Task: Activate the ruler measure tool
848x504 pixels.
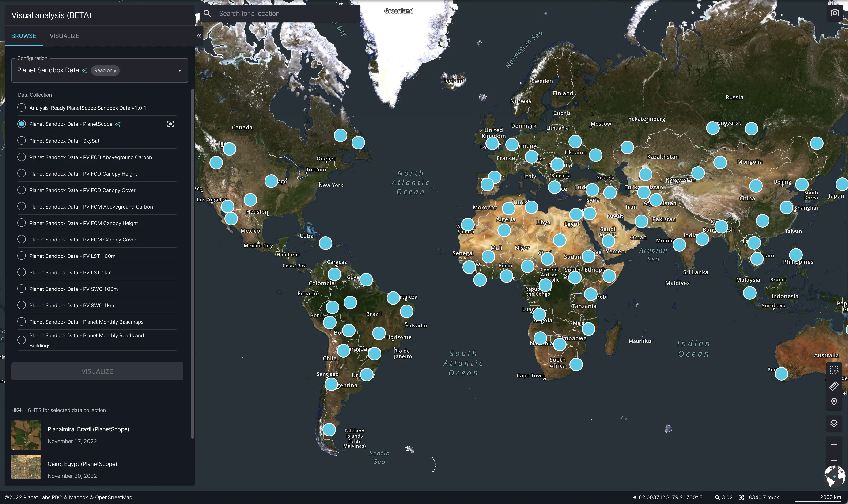Action: tap(834, 386)
